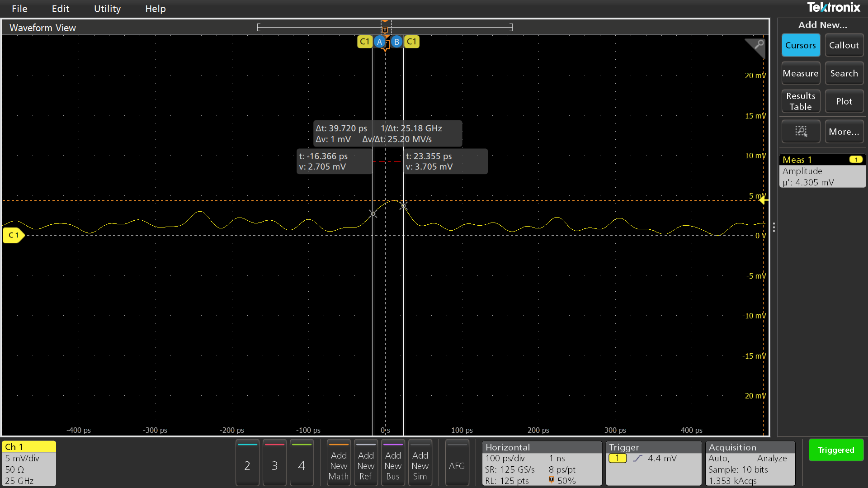Open the Horizontal settings badge
Image resolution: width=868 pixels, height=488 pixels.
(542, 464)
